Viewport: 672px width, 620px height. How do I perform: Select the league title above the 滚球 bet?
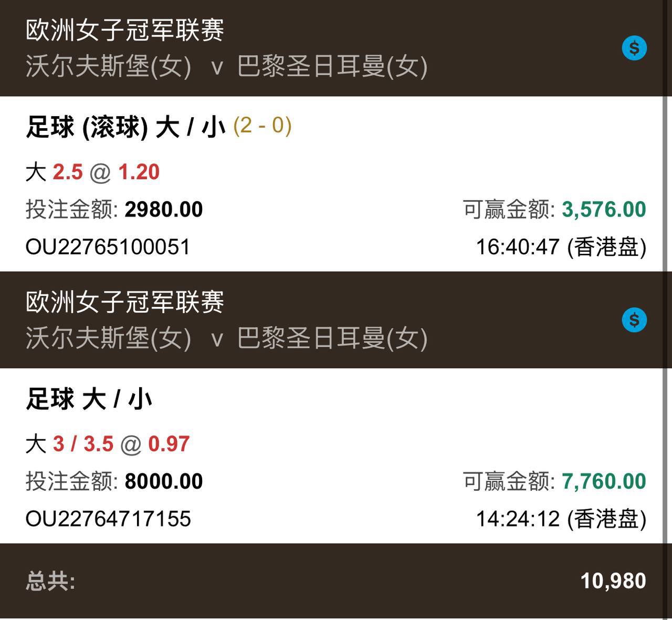tap(125, 29)
